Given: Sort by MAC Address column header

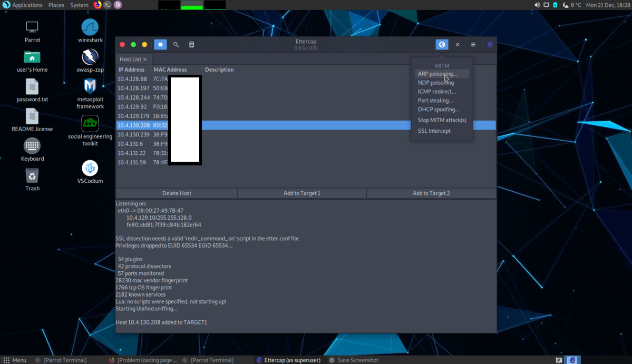Looking at the screenshot, I should coord(170,70).
